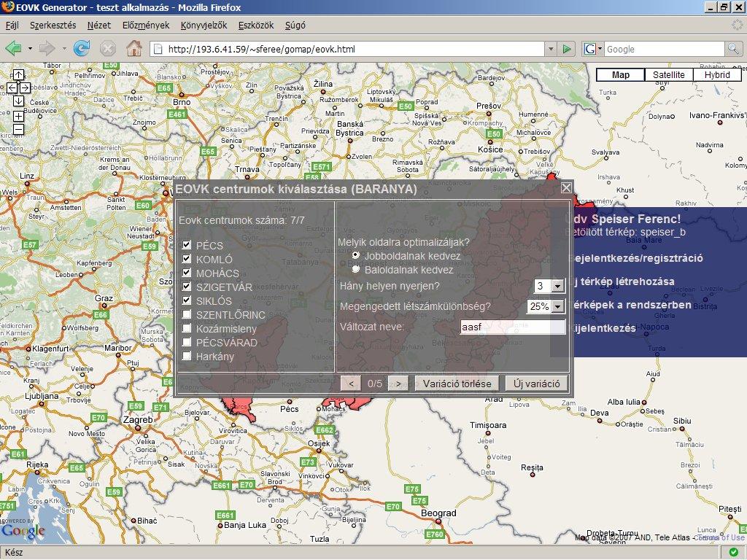
Task: Click the stop loading icon
Action: (x=108, y=49)
